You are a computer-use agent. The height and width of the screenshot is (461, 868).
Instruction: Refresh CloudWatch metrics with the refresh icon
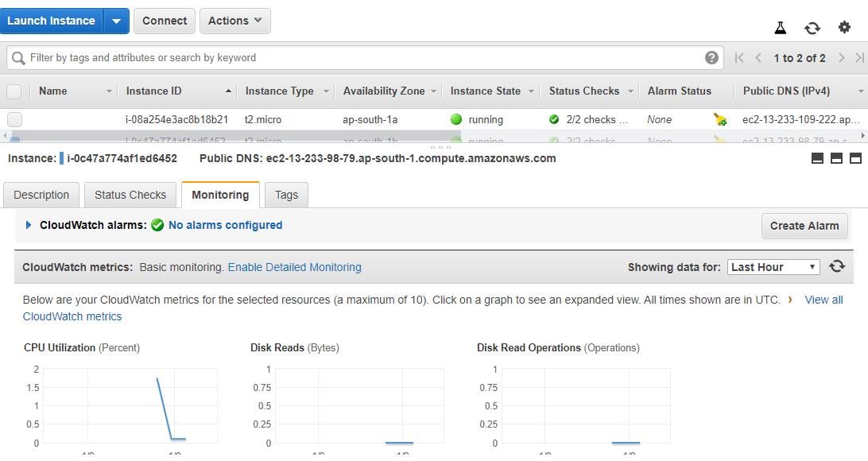(837, 267)
